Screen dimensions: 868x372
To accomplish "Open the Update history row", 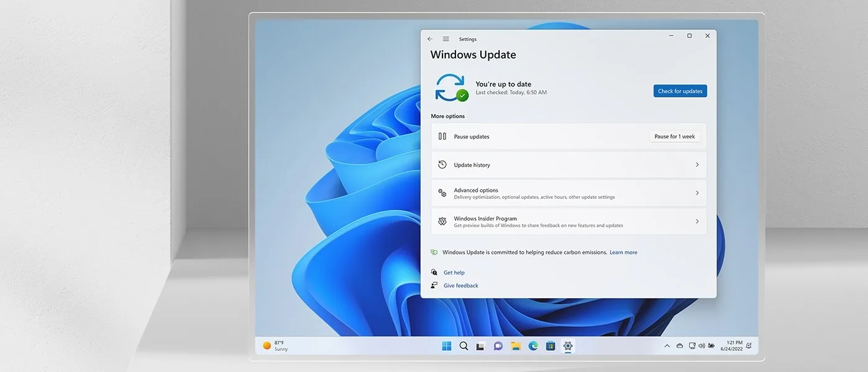I will point(568,165).
